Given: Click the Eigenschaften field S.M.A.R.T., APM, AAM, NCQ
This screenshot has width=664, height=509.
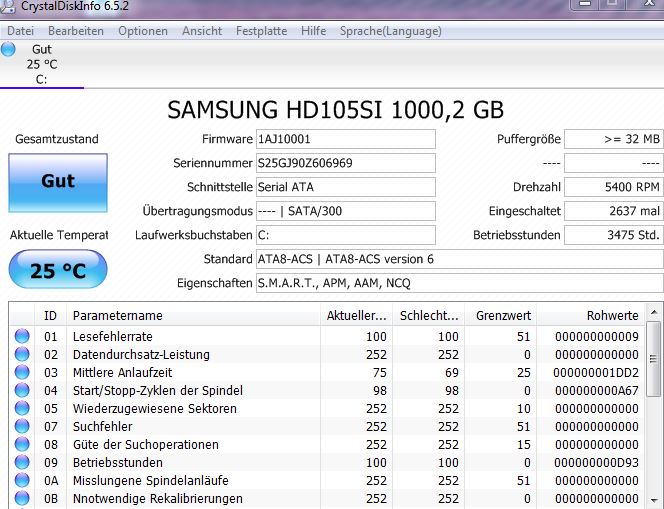Looking at the screenshot, I should [459, 283].
